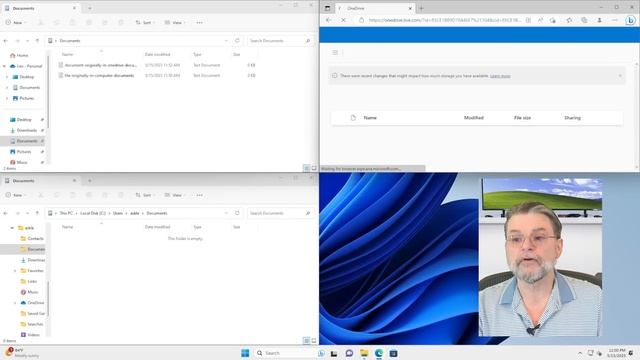Sort OneDrive list by Modified column
The height and width of the screenshot is (360, 640).
(473, 118)
